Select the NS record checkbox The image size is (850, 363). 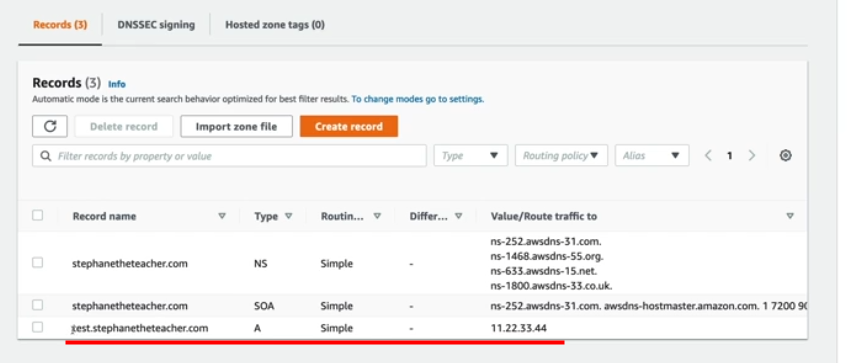[37, 263]
